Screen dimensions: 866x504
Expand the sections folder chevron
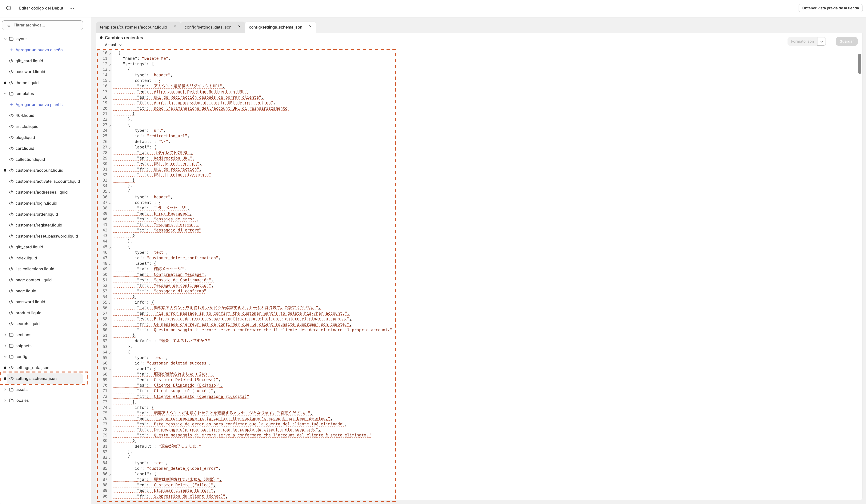point(5,335)
